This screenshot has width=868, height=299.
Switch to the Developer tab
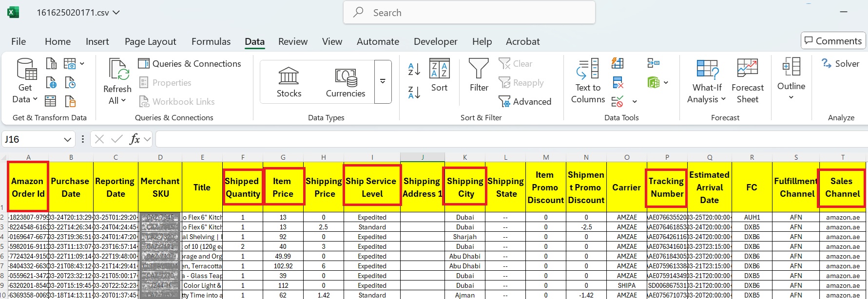[436, 41]
